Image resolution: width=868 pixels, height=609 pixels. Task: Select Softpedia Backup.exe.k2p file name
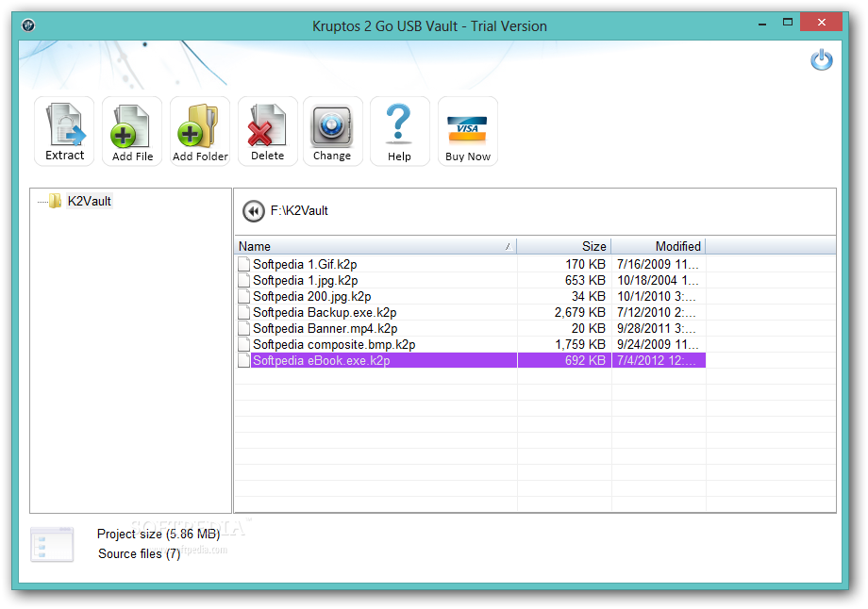[x=325, y=313]
